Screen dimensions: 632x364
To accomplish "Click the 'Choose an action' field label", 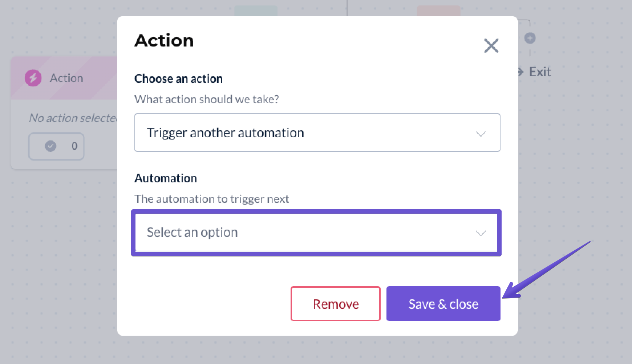I will click(x=178, y=78).
